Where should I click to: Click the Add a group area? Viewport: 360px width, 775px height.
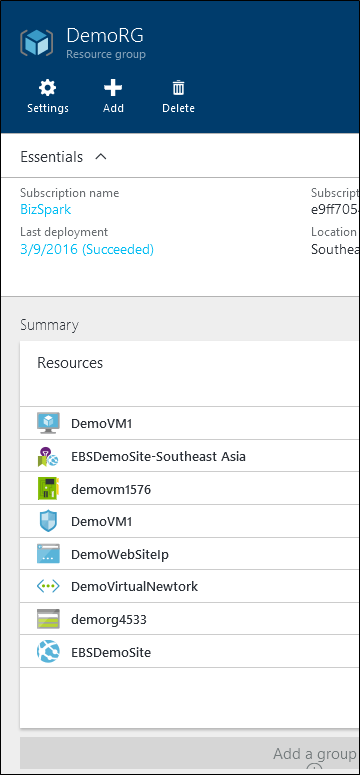click(190, 753)
